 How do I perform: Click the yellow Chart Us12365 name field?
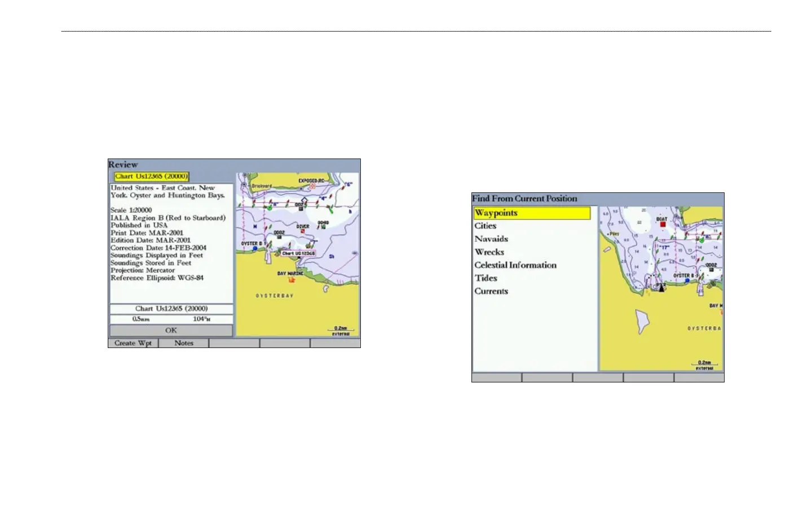(152, 177)
